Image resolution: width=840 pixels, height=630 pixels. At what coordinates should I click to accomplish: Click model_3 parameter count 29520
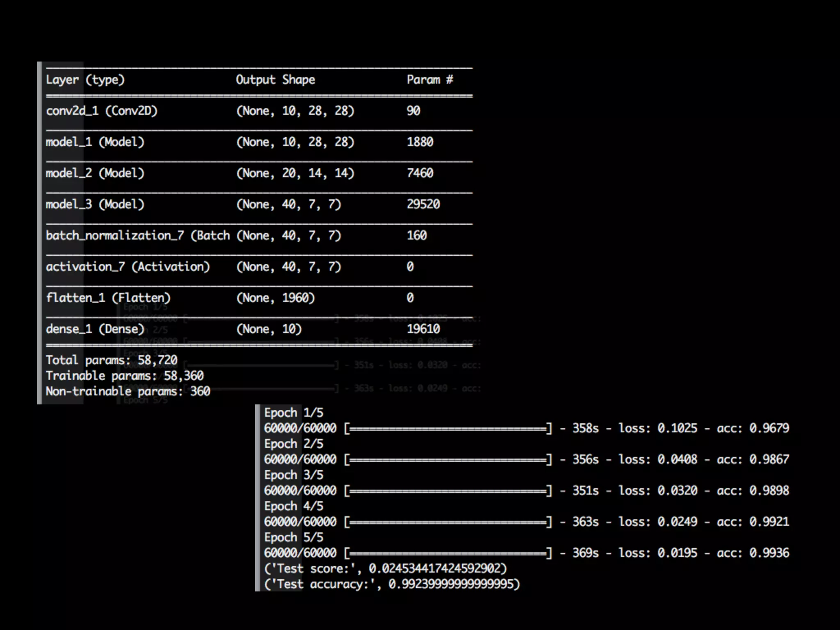click(423, 204)
